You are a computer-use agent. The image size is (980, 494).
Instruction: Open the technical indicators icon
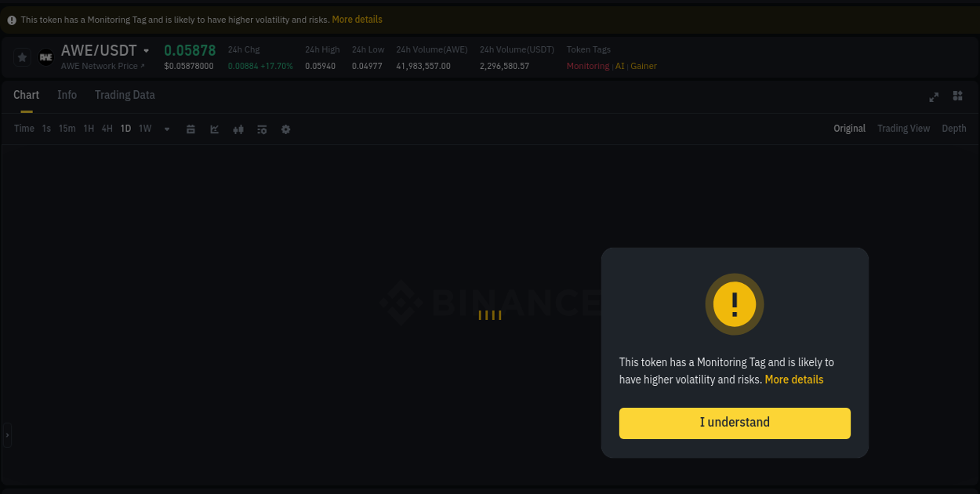tap(261, 129)
